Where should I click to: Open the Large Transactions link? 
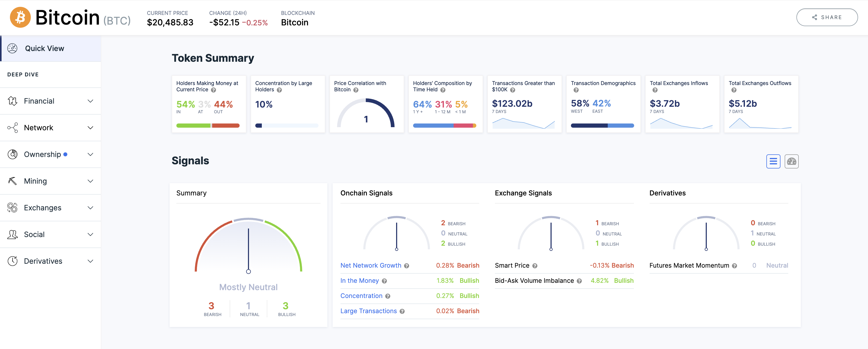coord(368,311)
